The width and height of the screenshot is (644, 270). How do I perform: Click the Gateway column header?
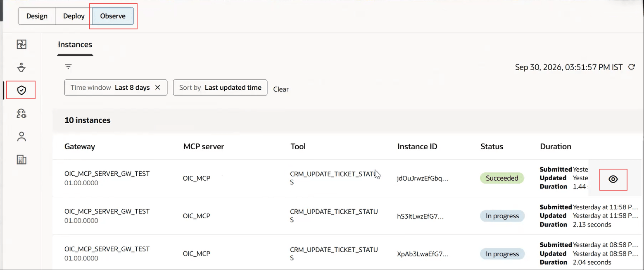tap(80, 146)
